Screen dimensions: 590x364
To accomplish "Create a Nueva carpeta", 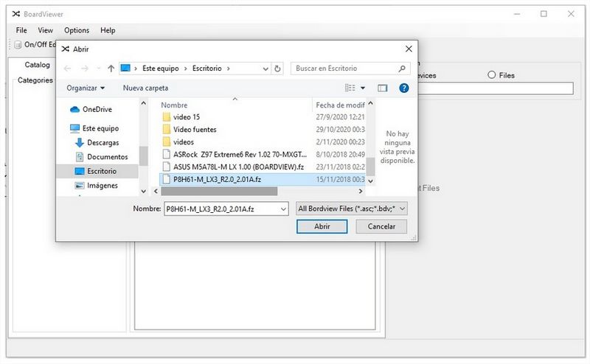I will point(145,88).
